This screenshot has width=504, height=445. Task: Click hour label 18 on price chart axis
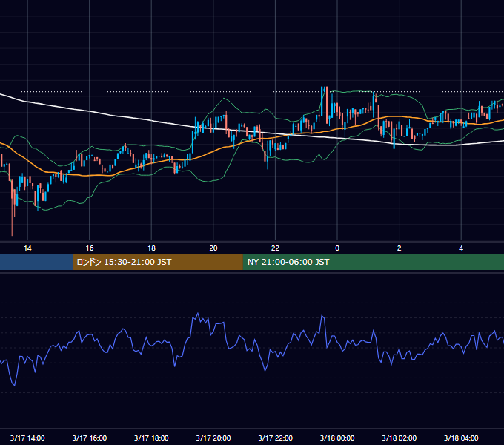[x=151, y=248]
